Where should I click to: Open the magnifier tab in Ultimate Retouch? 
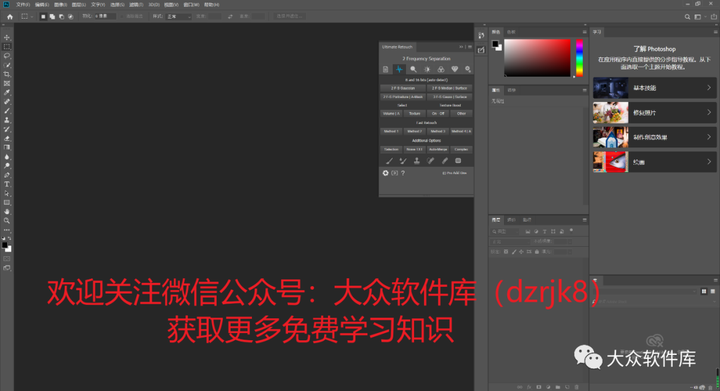click(x=413, y=69)
